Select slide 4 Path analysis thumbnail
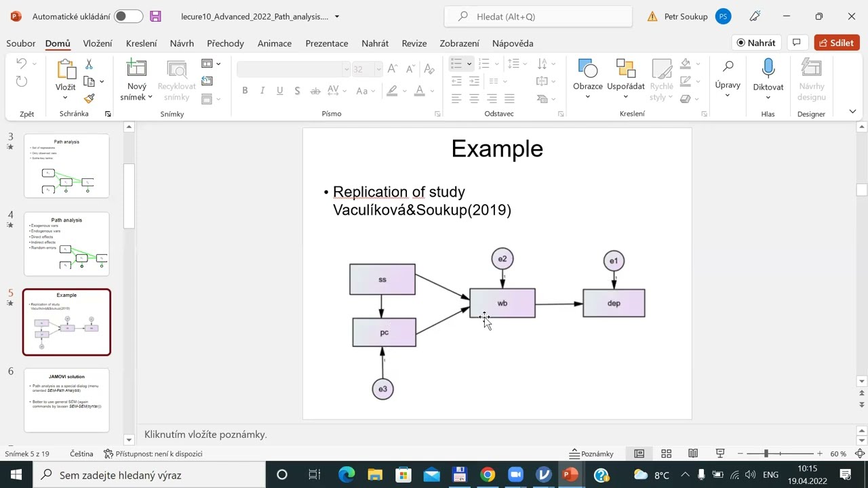 coord(66,244)
